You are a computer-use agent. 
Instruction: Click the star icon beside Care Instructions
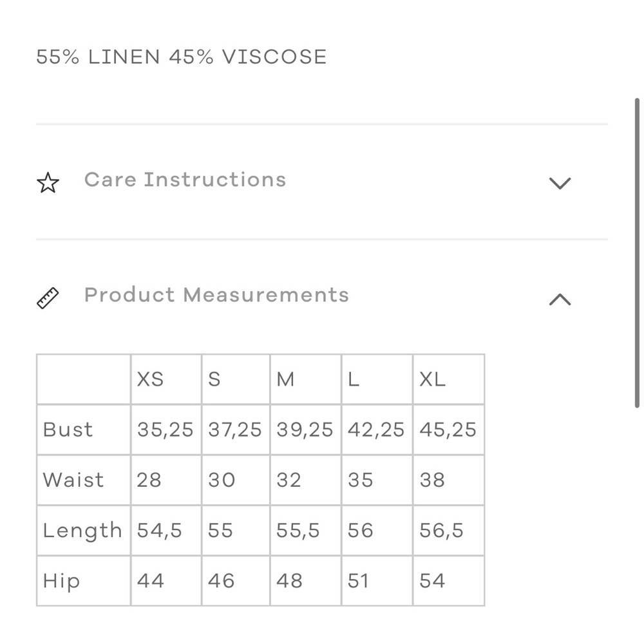(48, 183)
